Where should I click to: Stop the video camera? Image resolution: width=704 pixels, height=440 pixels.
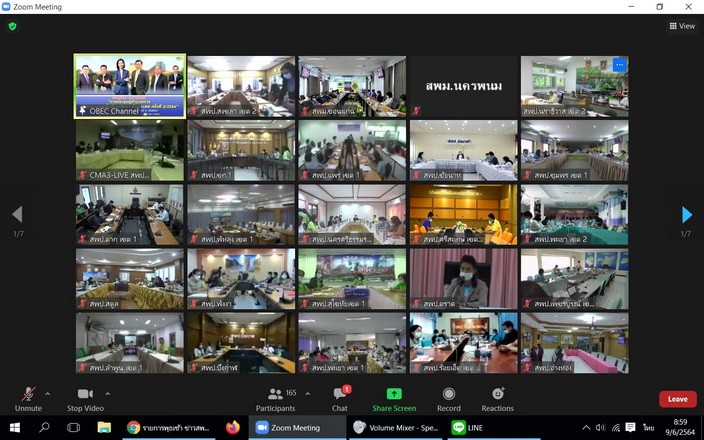click(x=85, y=395)
